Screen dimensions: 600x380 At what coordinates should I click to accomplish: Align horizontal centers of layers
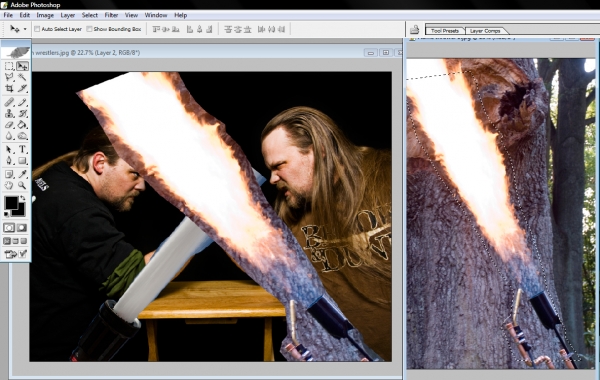click(x=199, y=29)
